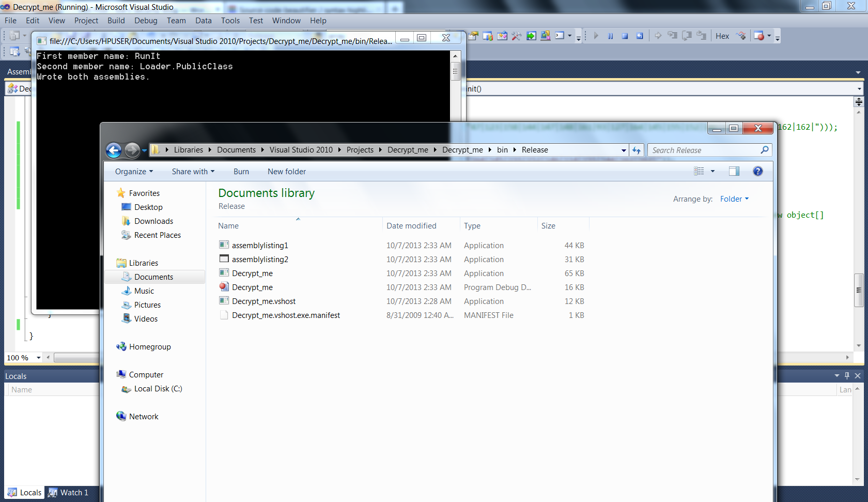The height and width of the screenshot is (502, 868).
Task: Click the Burn button in Explorer
Action: (241, 172)
